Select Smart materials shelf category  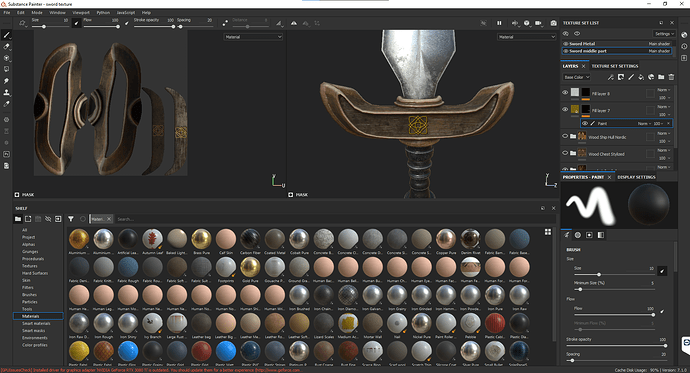[36, 323]
